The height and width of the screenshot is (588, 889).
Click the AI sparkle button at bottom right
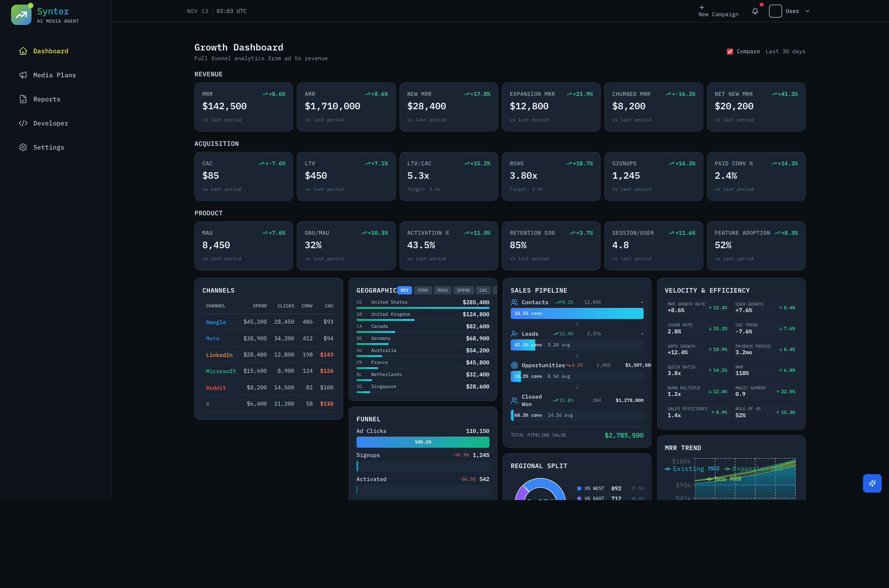pyautogui.click(x=872, y=483)
